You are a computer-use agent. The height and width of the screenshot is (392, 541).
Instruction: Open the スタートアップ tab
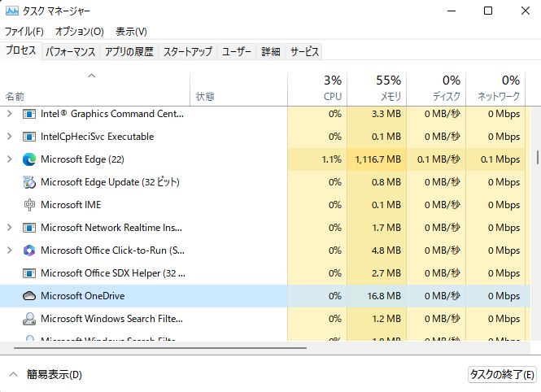187,51
